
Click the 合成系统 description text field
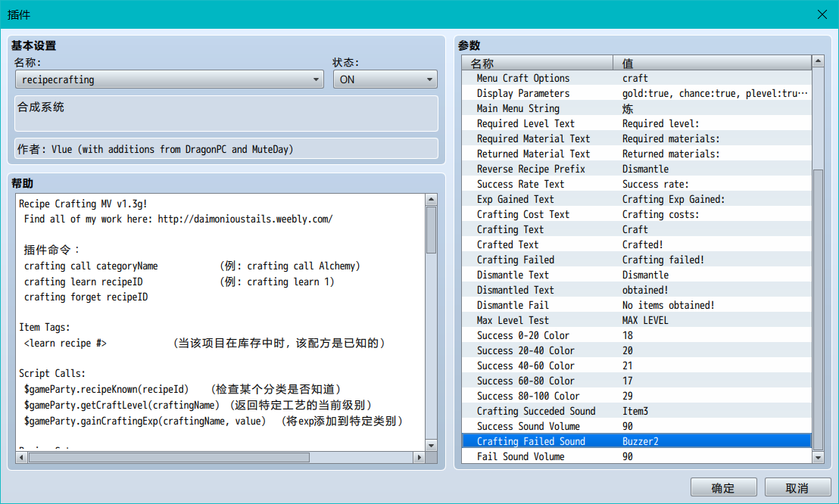tap(226, 114)
